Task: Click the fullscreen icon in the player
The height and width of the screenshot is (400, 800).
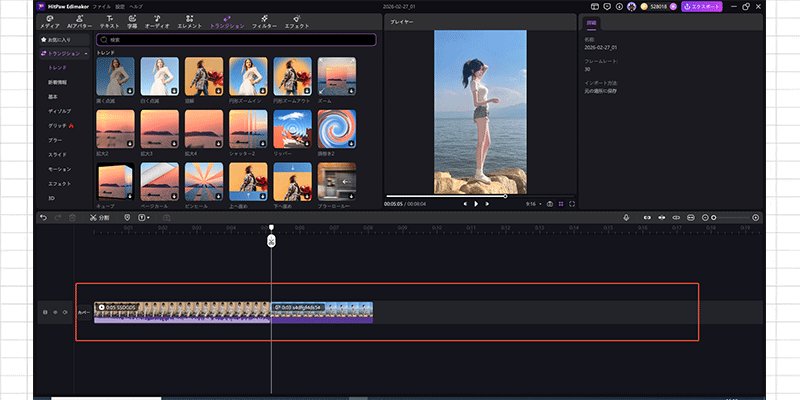Action: 572,204
